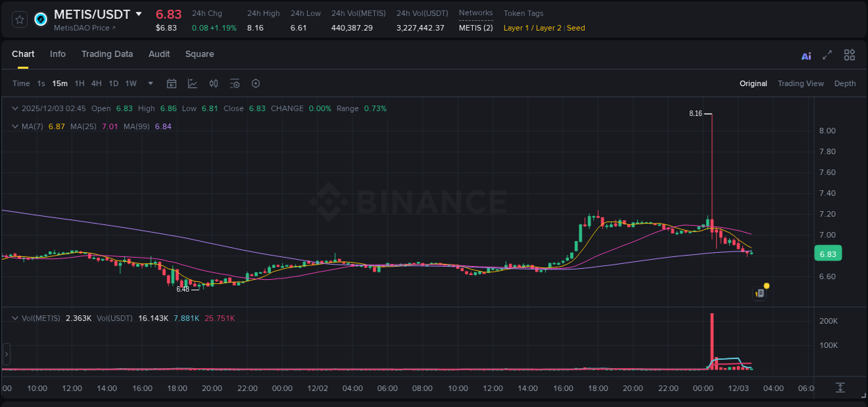Open the extra timeframe options dropdown arrow
Screen dimensions: 868x407
[x=149, y=83]
